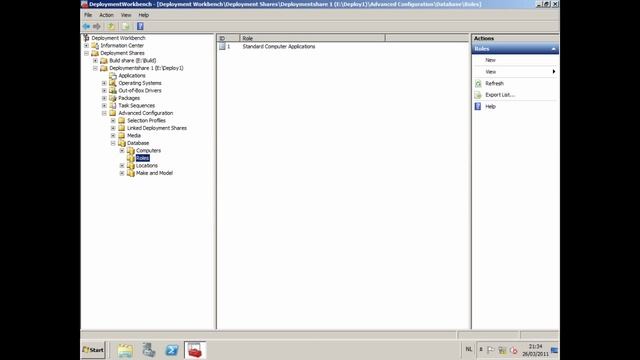Expand the Out-of-Box Drivers node
Viewport: 640px width, 360px height.
[104, 91]
